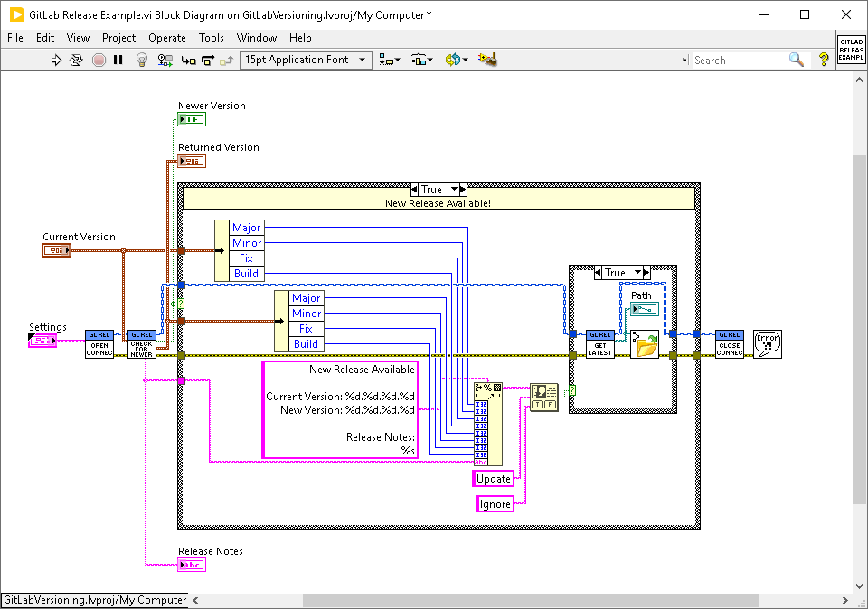This screenshot has width=868, height=609.
Task: Select the New Release Available format string constant
Action: (x=341, y=410)
